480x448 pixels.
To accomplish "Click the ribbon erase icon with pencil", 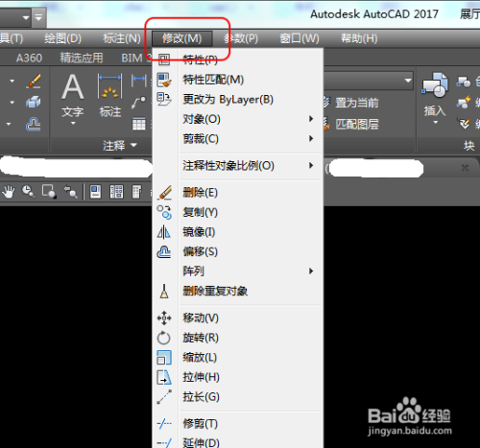I will [34, 81].
